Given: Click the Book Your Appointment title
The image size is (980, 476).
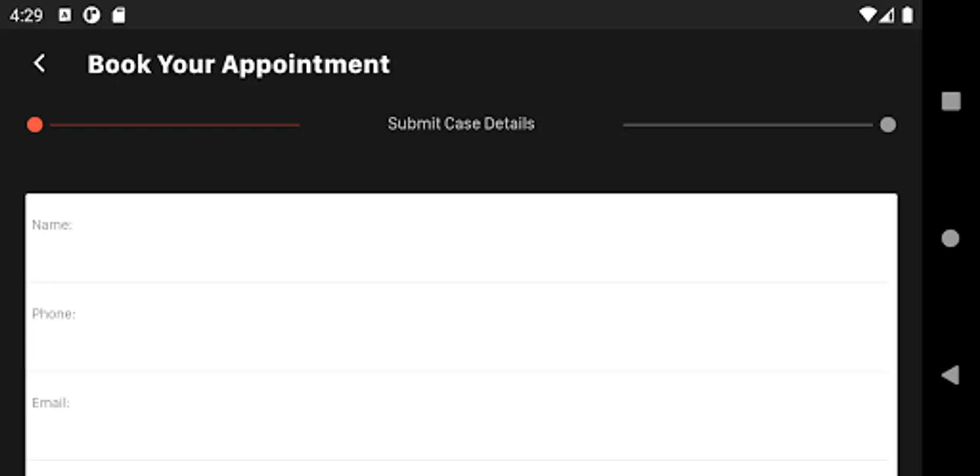Looking at the screenshot, I should click(x=238, y=65).
